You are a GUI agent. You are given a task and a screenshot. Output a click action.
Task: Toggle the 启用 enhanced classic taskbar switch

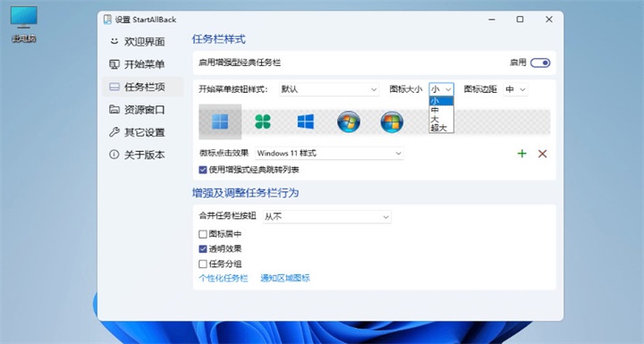point(540,63)
